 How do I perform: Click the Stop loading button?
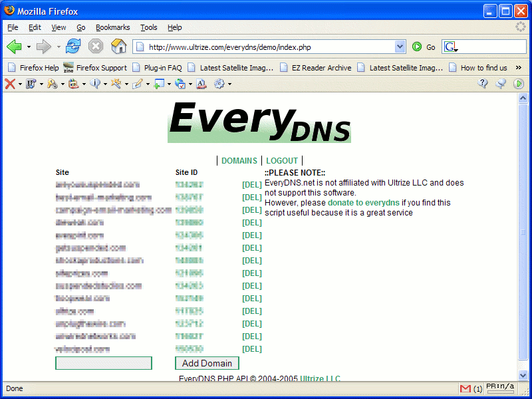tap(96, 47)
